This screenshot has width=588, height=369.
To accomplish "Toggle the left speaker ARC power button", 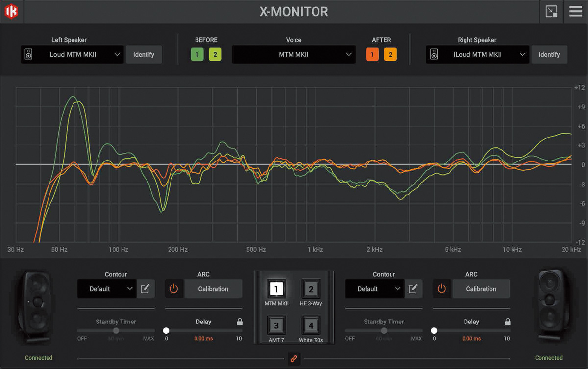I will coord(174,289).
